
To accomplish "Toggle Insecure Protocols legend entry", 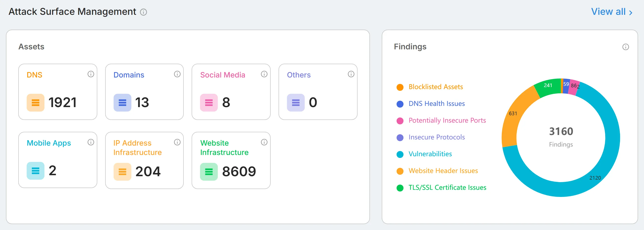I will (x=431, y=137).
